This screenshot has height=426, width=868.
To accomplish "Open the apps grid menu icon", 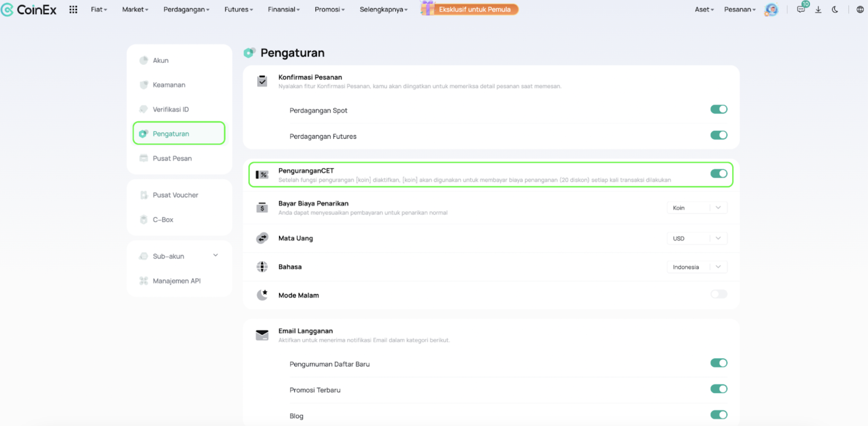I will 73,9.
